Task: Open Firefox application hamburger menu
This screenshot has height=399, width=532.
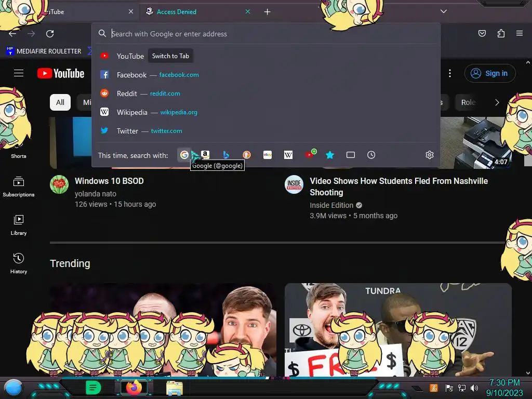Action: pyautogui.click(x=519, y=33)
